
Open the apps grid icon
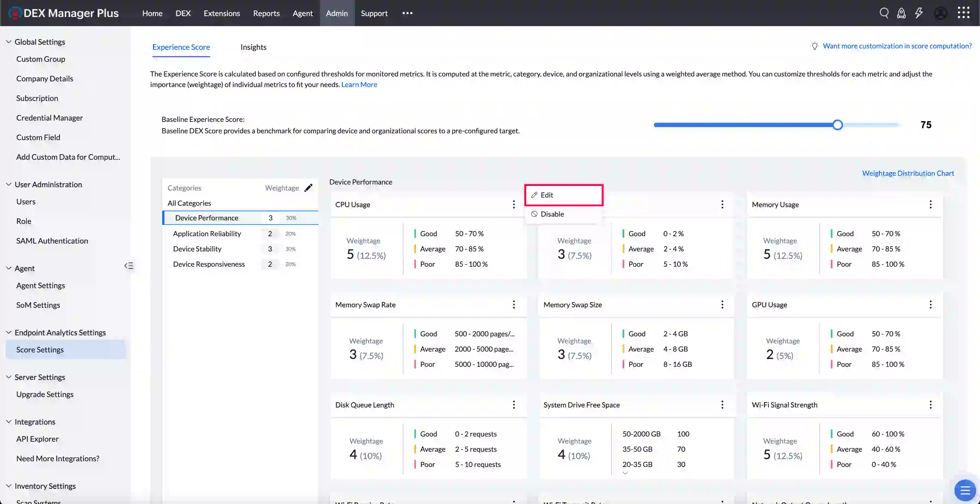tap(963, 13)
